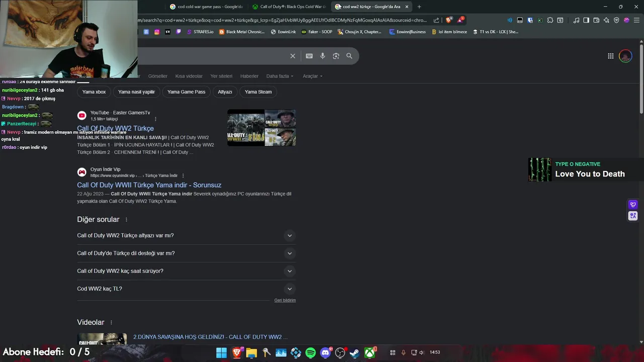
Task: Open the Brave Wallet icon
Action: [596, 20]
